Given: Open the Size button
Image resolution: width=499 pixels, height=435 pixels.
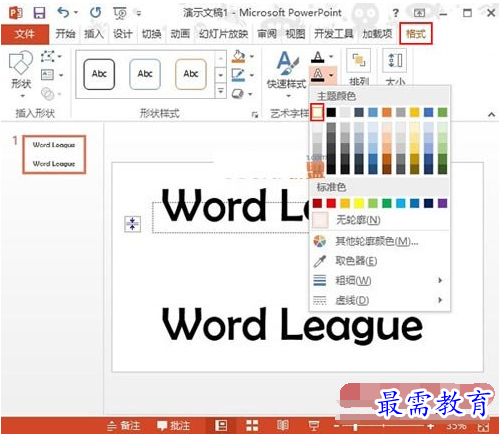Looking at the screenshot, I should click(396, 67).
